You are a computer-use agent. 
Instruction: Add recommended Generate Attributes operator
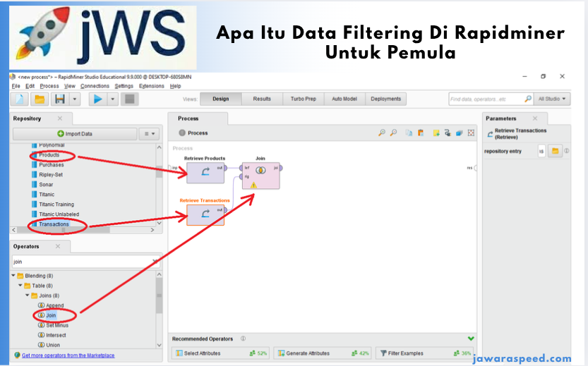point(323,353)
